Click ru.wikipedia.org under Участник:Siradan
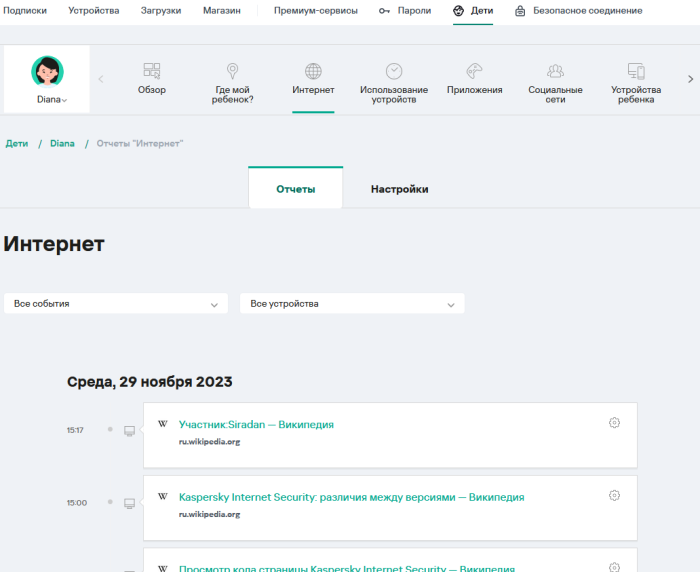The width and height of the screenshot is (700, 572). 209,442
